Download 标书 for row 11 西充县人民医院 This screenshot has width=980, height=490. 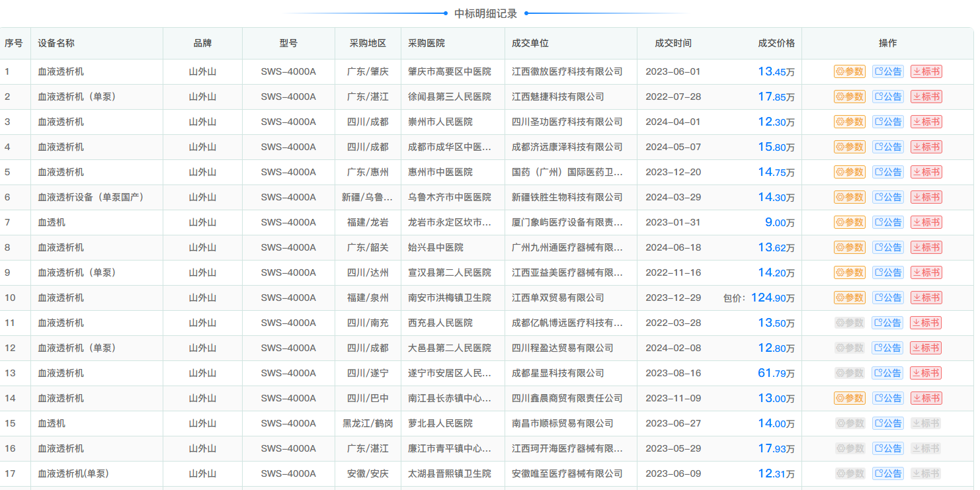tap(926, 323)
